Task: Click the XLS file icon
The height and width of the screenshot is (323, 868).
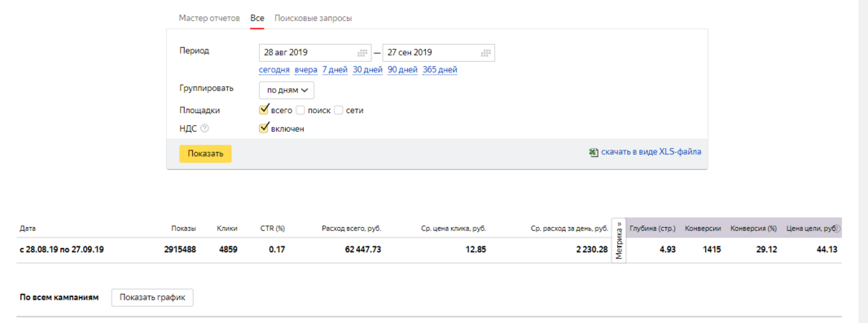Action: 594,151
